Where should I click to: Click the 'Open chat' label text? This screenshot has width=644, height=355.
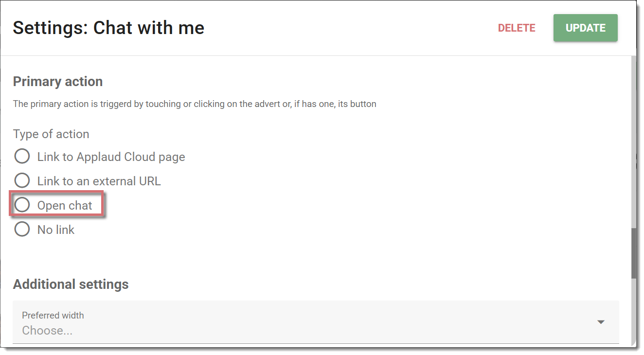tap(65, 206)
